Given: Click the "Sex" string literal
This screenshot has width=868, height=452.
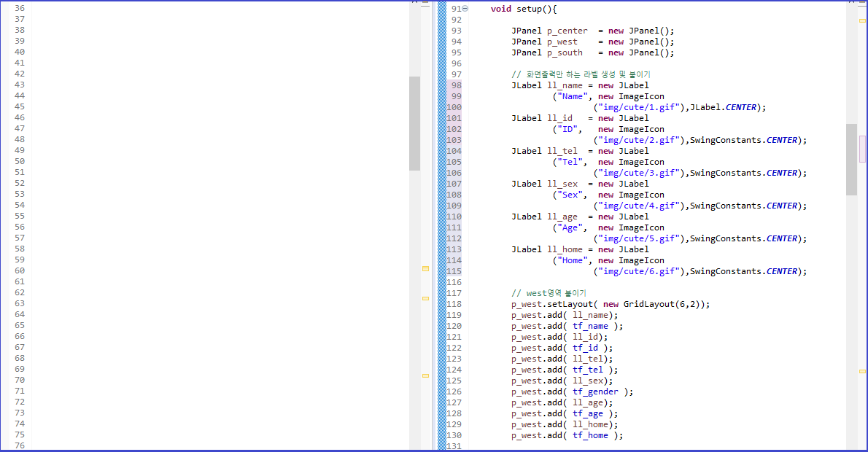Looking at the screenshot, I should point(570,195).
